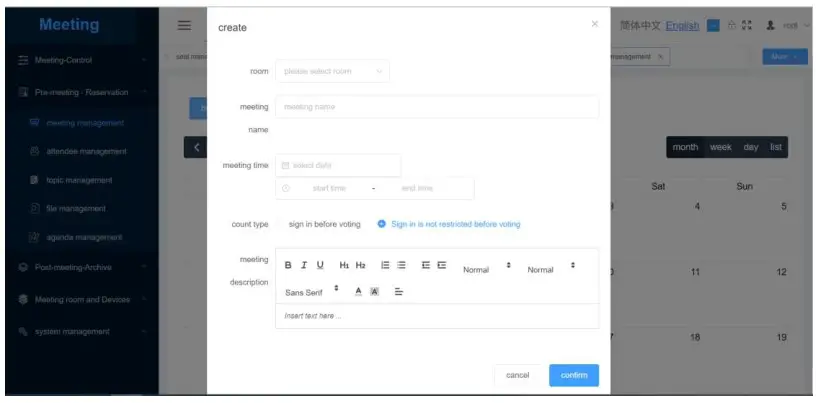
Task: Open the 'please select room' dropdown
Action: pos(332,71)
